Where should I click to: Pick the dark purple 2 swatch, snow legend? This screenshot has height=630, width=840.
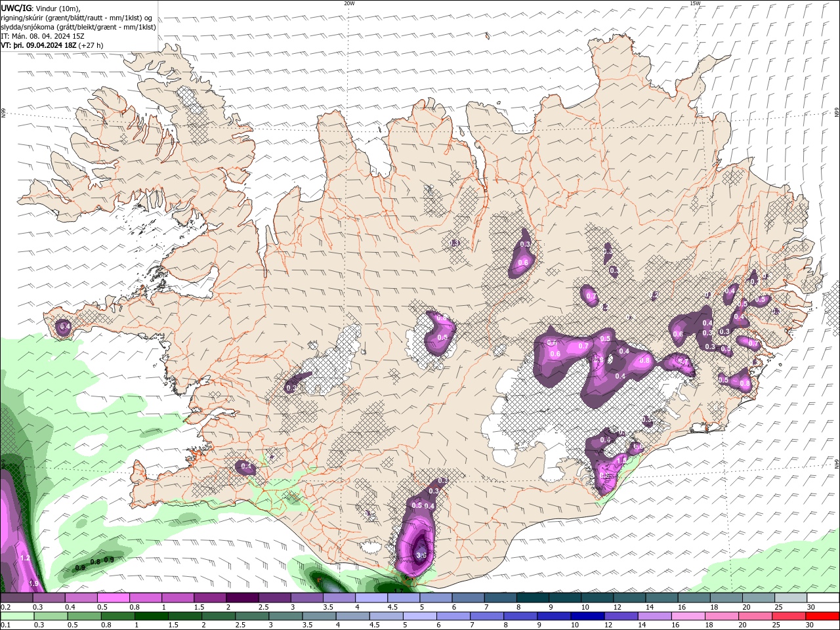coord(243,597)
